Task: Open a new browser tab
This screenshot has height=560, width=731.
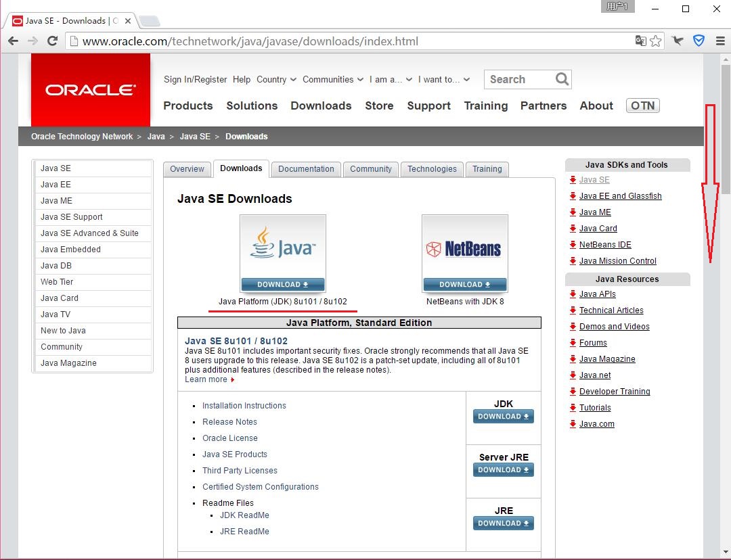Action: 149,21
